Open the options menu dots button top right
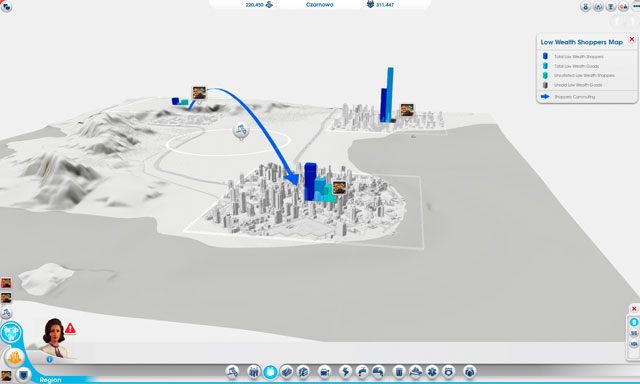This screenshot has height=384, width=640. coord(636,7)
